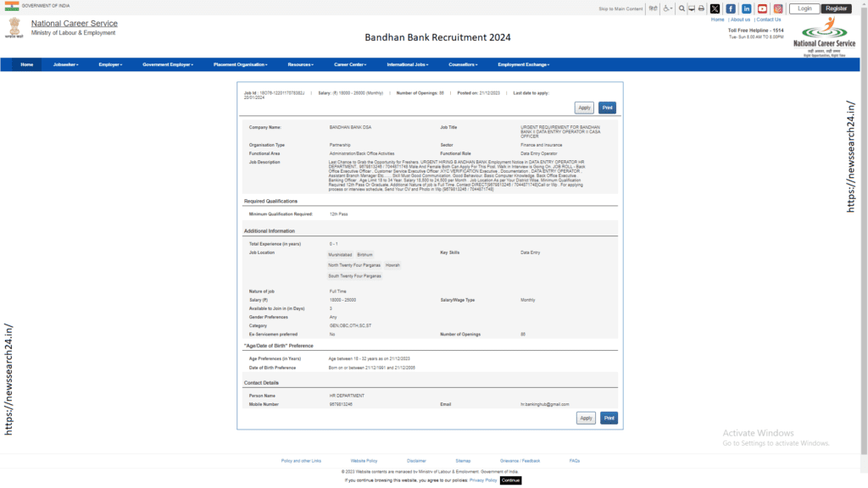
Task: Expand the Employment Exchange menu
Action: pos(523,64)
